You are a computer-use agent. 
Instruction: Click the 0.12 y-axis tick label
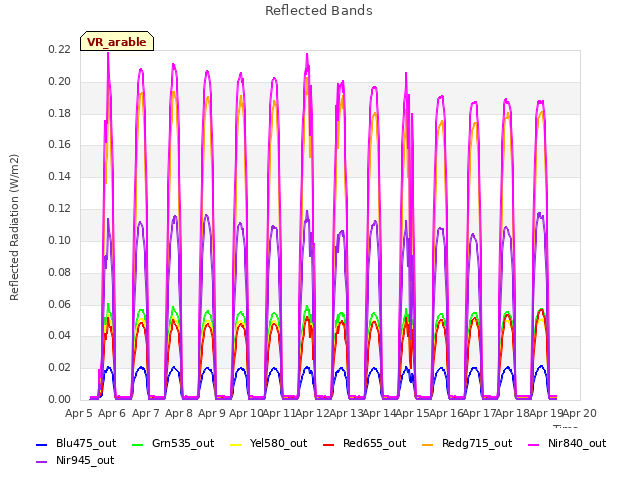[x=59, y=209]
